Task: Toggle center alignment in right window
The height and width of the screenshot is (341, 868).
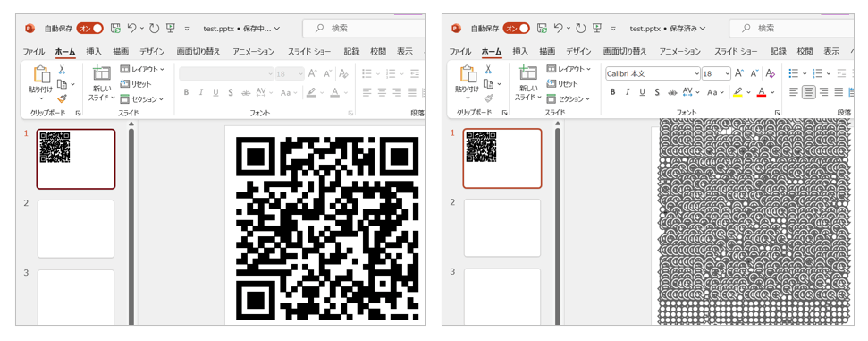Action: click(x=809, y=92)
